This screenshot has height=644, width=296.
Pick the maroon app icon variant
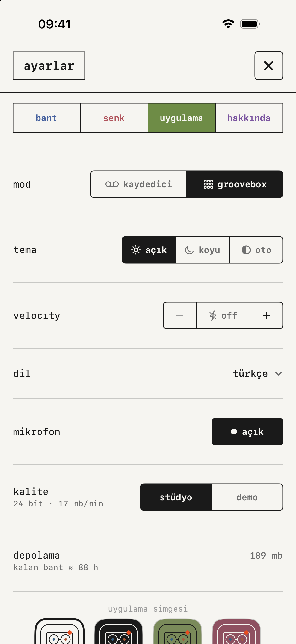[236, 631]
